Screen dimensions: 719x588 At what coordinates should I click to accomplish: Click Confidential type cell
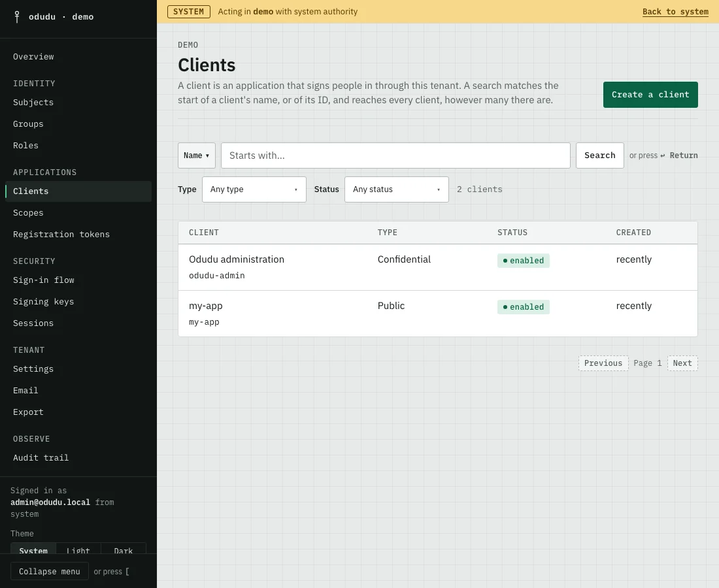[x=404, y=260]
